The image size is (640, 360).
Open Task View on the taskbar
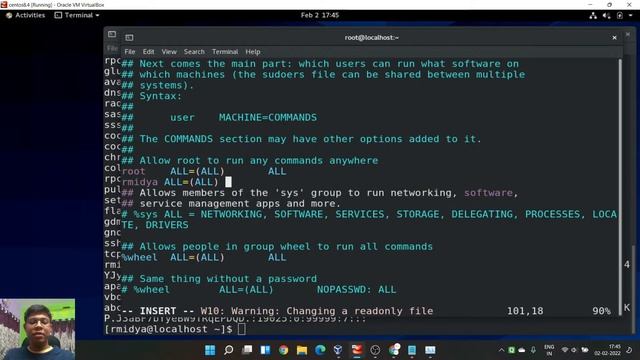247,350
